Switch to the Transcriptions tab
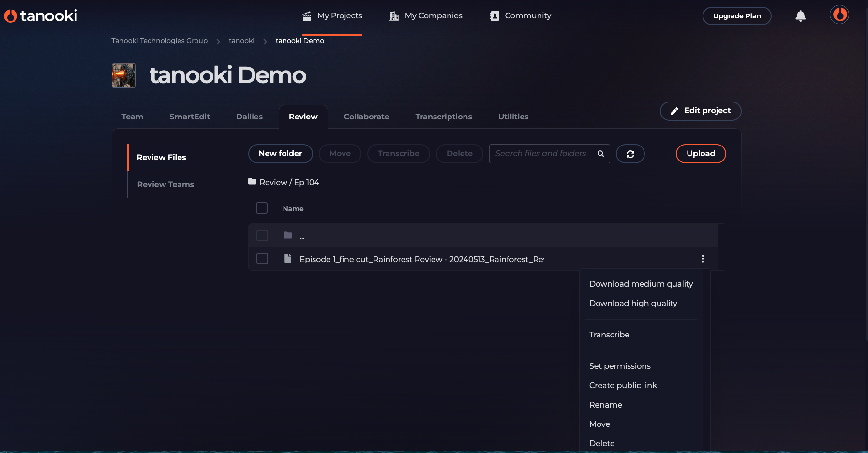This screenshot has height=453, width=868. 443,117
